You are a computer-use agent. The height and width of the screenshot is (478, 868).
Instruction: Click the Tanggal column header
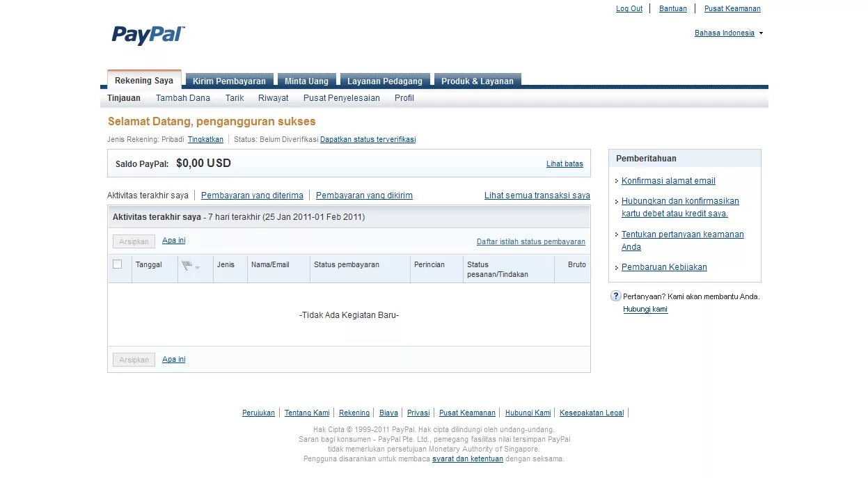pos(149,264)
